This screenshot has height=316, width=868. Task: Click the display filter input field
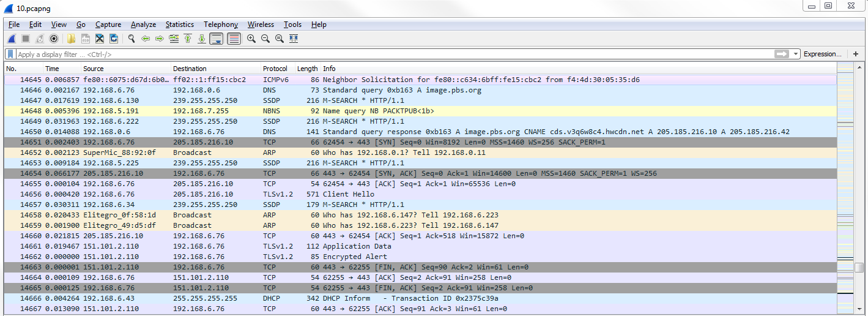[x=391, y=55]
